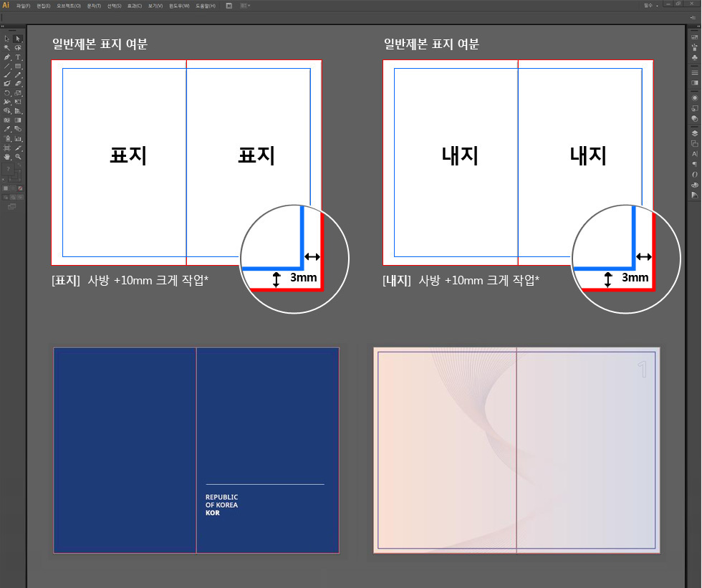
Task: Click the blue passport cover artwork
Action: pos(196,450)
